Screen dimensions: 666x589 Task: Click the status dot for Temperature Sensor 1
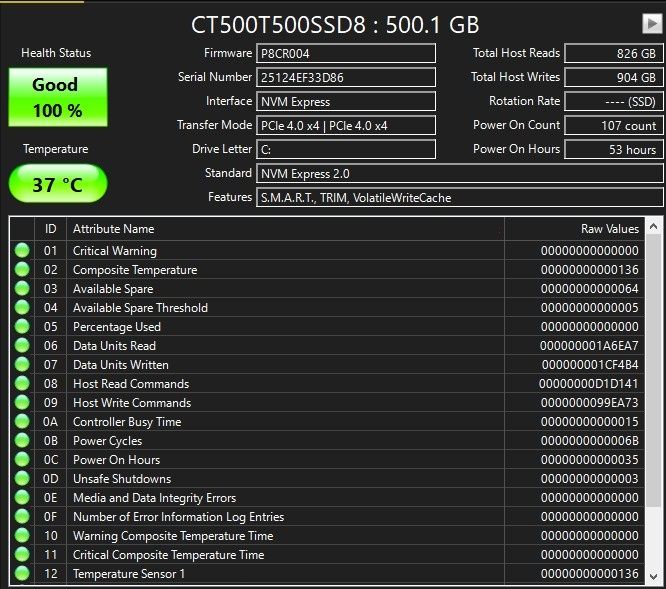22,574
